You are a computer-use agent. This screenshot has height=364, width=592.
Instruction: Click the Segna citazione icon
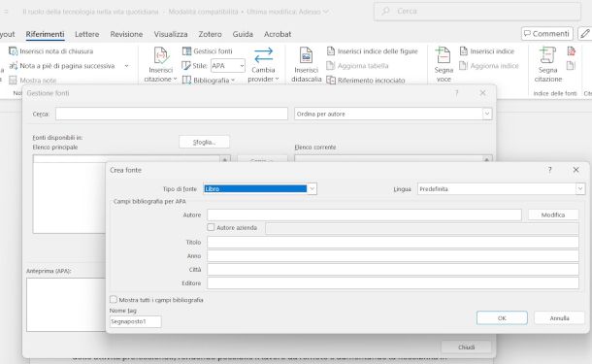(547, 55)
